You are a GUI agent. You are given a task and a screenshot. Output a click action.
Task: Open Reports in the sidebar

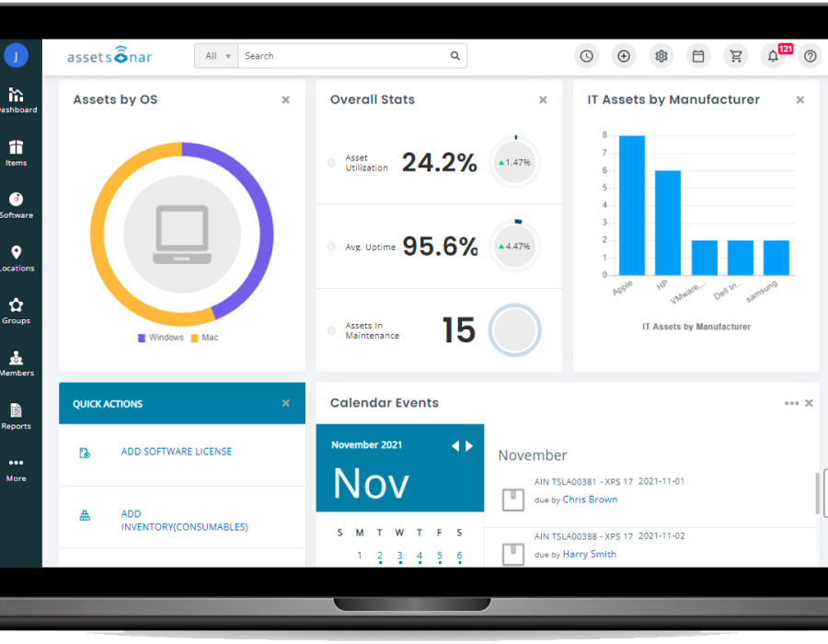click(x=17, y=416)
